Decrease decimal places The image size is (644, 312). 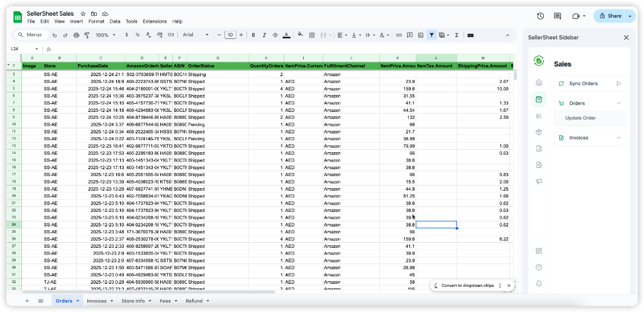click(148, 35)
